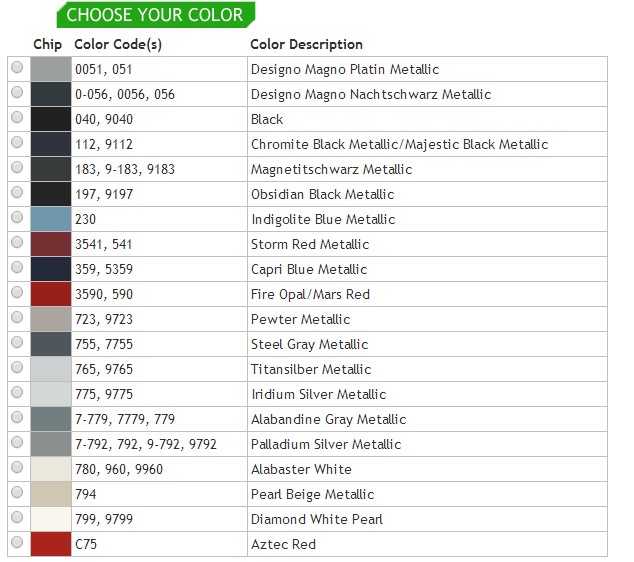Click the Designo Magno Platin color chip
Image resolution: width=634 pixels, height=562 pixels.
pyautogui.click(x=50, y=69)
